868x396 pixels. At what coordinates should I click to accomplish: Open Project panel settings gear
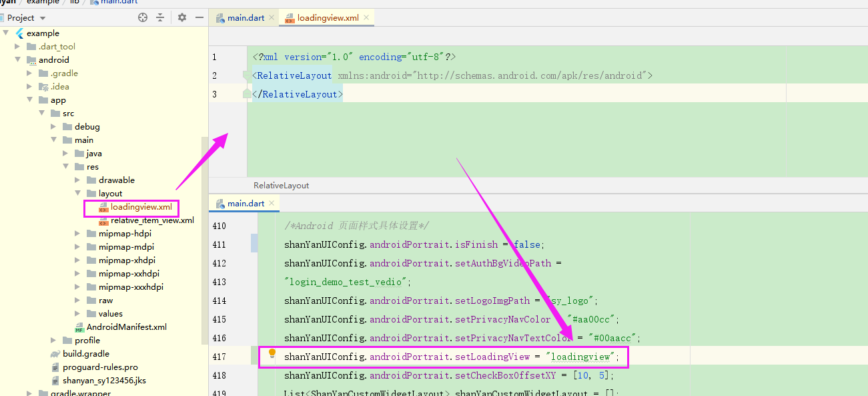click(182, 18)
